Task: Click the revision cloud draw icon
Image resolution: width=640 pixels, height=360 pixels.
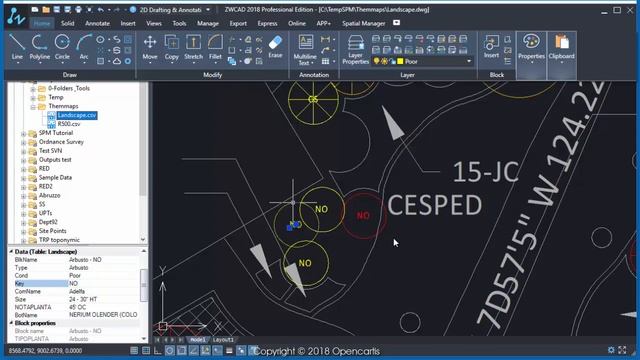Action: tap(117, 61)
